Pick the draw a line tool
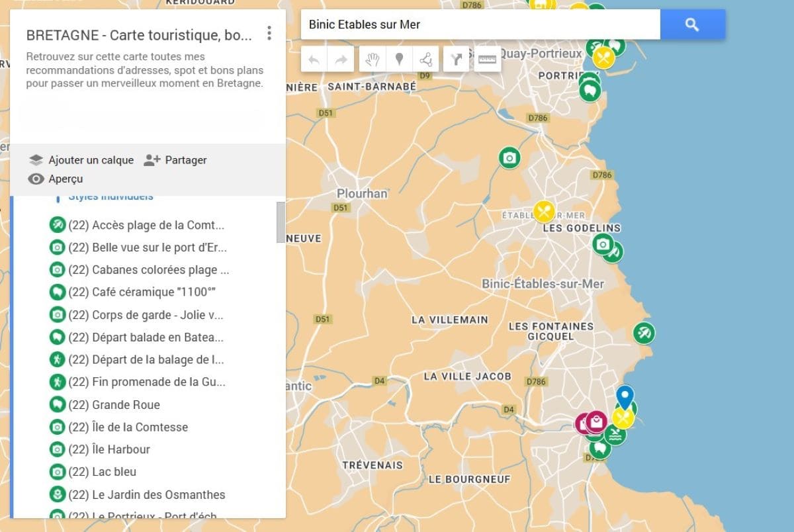This screenshot has width=794, height=532. [425, 60]
